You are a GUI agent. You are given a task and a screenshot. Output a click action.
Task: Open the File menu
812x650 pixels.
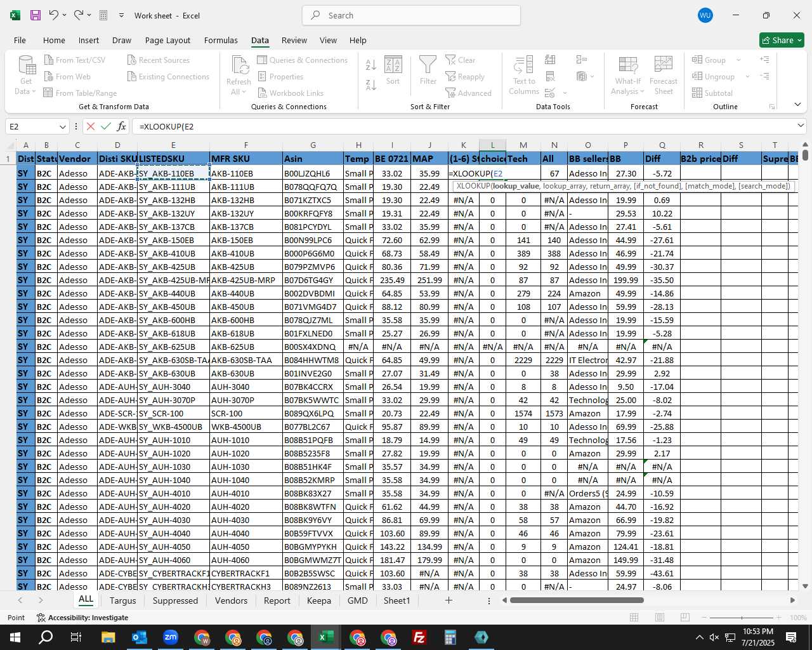click(20, 40)
